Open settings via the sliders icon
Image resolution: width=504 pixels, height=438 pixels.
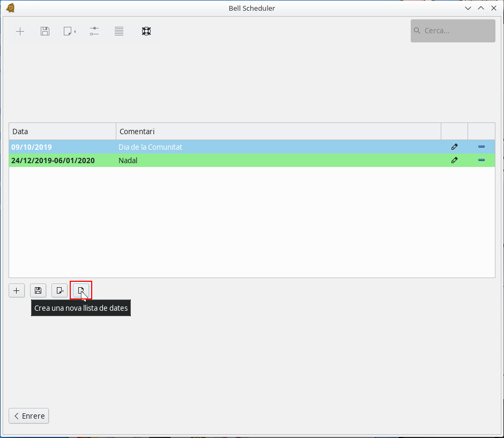point(94,31)
